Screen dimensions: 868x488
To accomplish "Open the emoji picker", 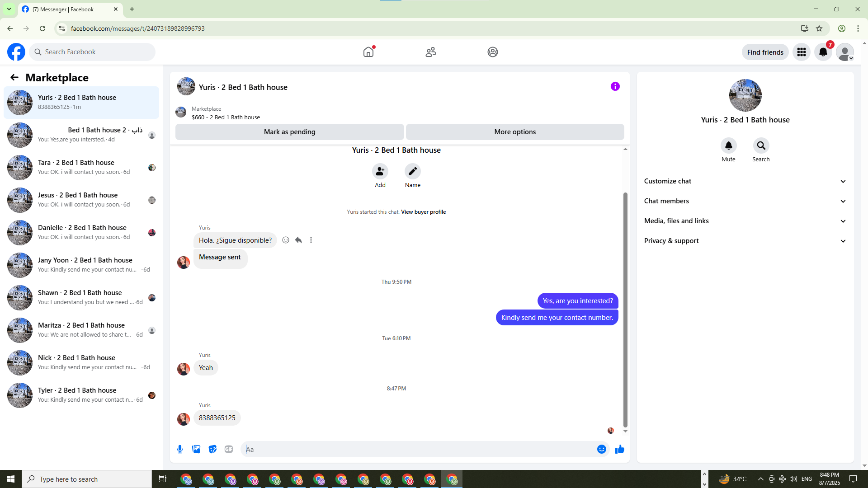I will (x=602, y=449).
